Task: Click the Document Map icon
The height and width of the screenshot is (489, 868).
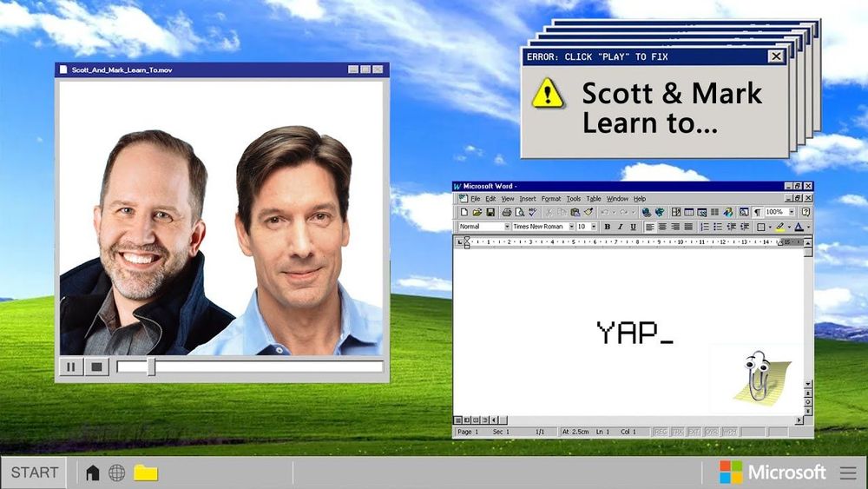Action: pos(744,212)
